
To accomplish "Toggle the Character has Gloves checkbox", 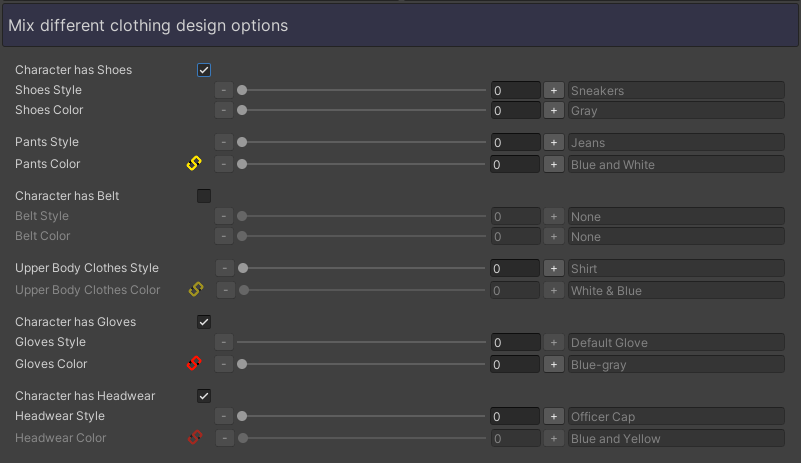I will point(204,322).
